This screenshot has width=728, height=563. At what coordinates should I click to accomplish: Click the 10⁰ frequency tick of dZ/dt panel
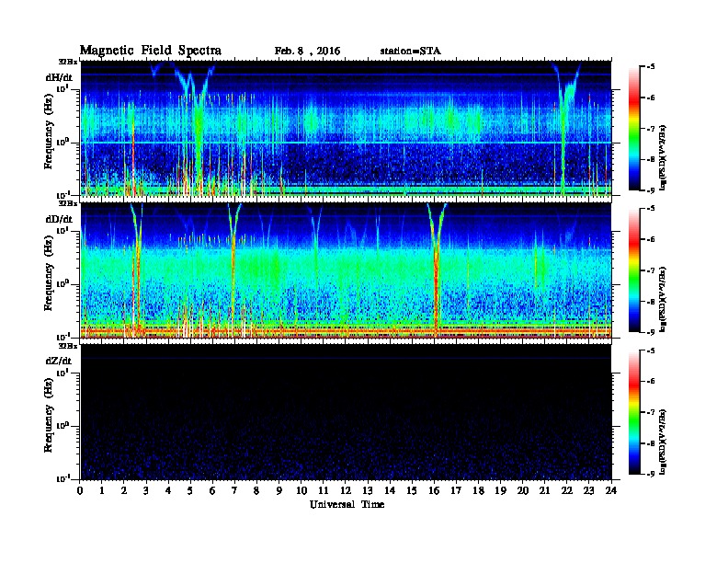[x=63, y=426]
